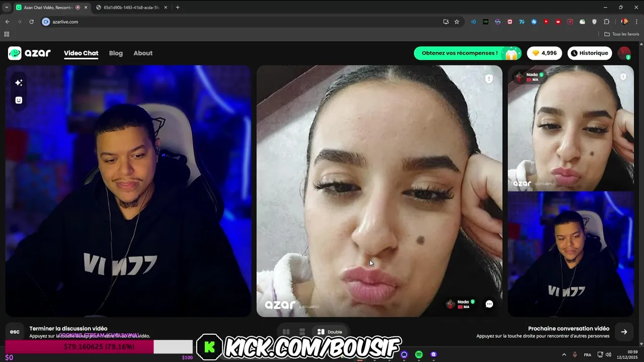Open a new browser tab

click(178, 8)
